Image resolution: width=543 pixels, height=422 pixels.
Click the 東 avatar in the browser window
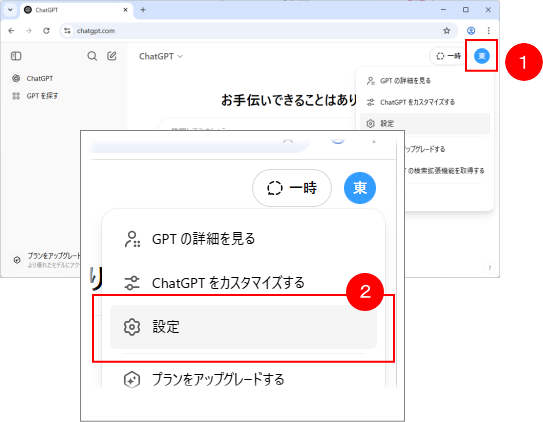coord(482,56)
